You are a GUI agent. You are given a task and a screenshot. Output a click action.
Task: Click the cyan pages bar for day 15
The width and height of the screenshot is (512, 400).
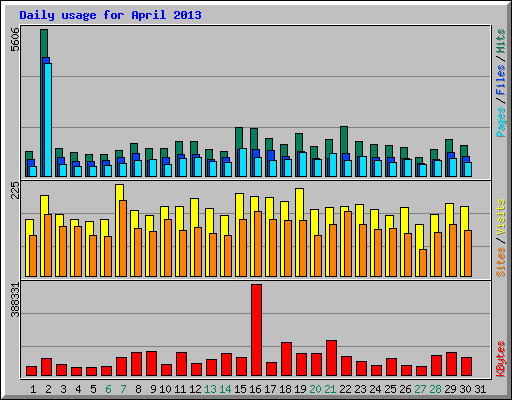[243, 163]
